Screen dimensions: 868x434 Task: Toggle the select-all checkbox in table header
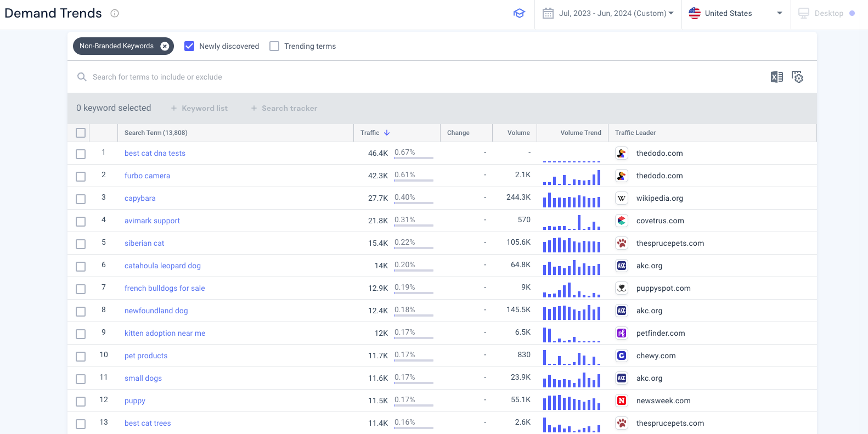[x=81, y=133]
